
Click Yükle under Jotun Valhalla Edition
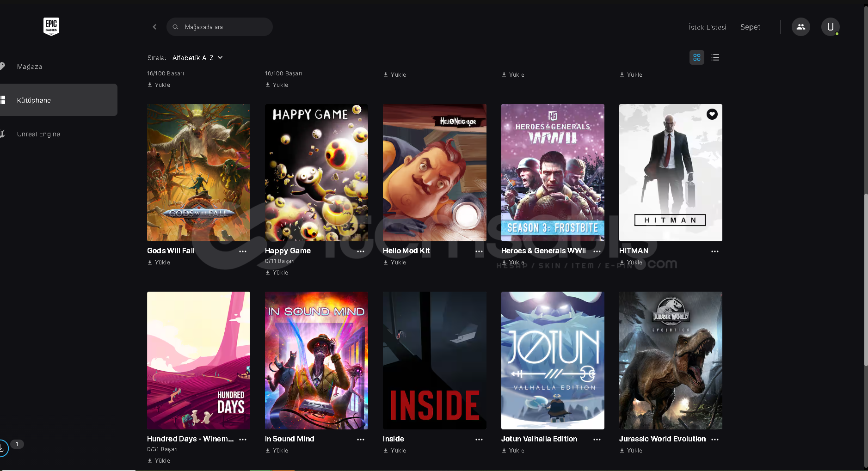(x=513, y=451)
